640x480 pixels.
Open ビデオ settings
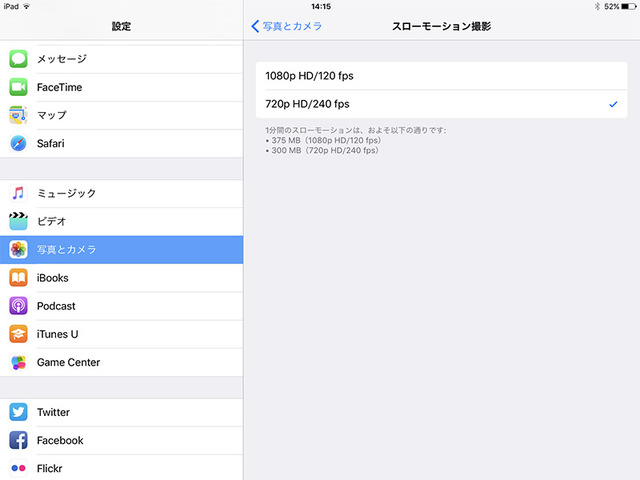122,221
